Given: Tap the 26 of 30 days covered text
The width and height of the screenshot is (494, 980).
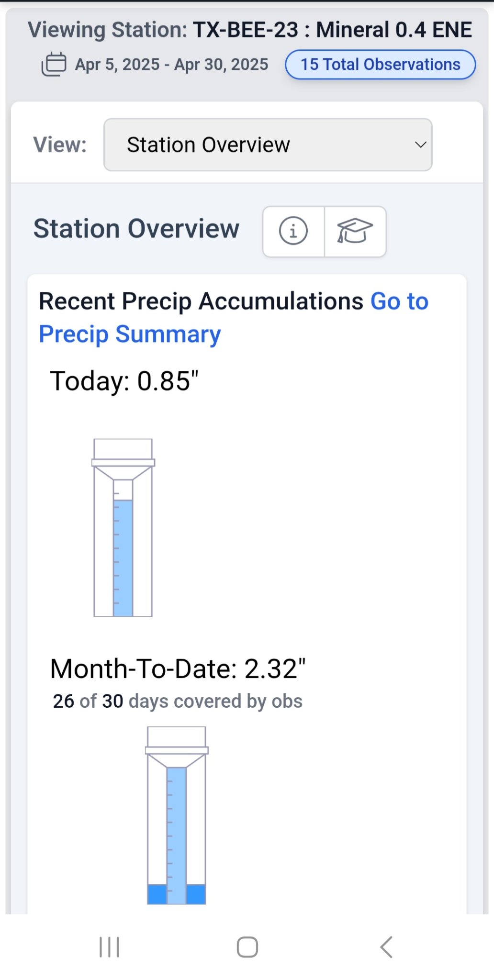Looking at the screenshot, I should coord(178,701).
